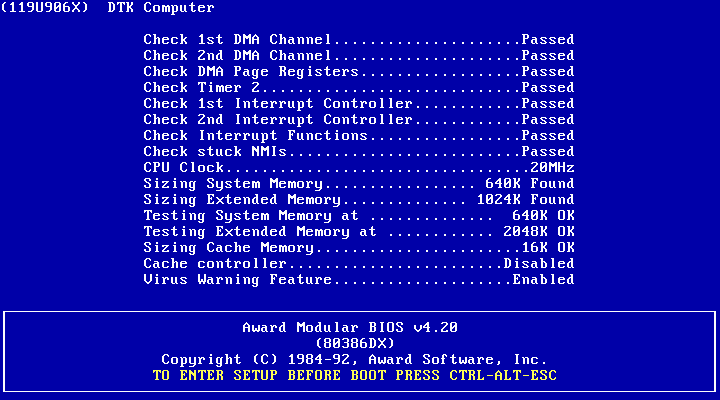The image size is (720, 400).
Task: Click the "640K Found" value
Action: point(530,184)
